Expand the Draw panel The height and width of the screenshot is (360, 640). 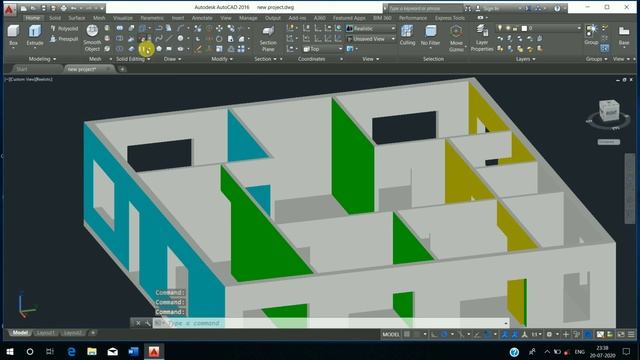pos(172,59)
